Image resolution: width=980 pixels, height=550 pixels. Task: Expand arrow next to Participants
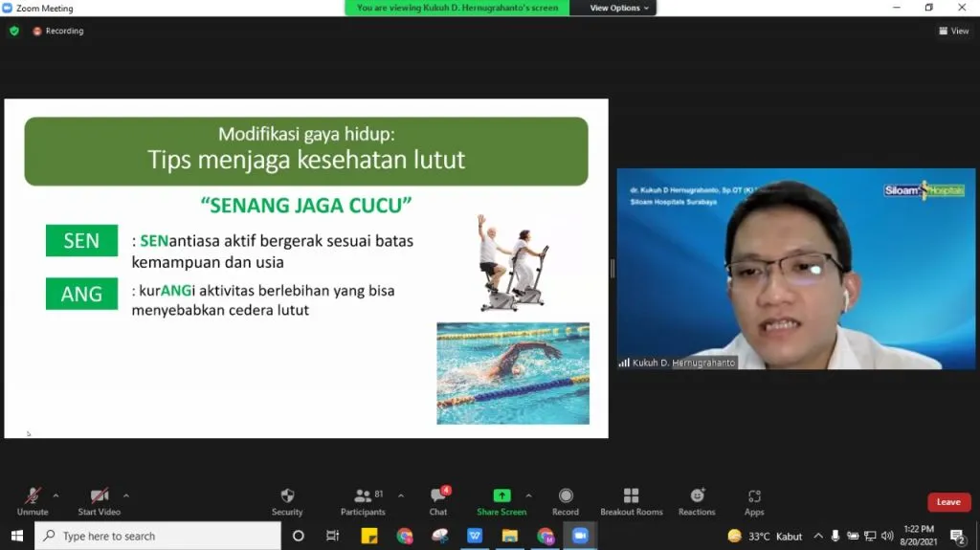click(401, 495)
